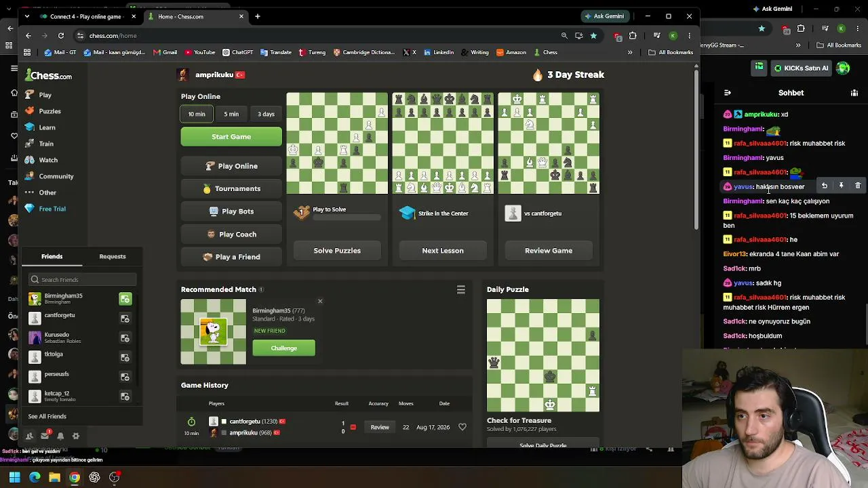This screenshot has height=488, width=868.
Task: Select the 5 min time control
Action: [231, 114]
